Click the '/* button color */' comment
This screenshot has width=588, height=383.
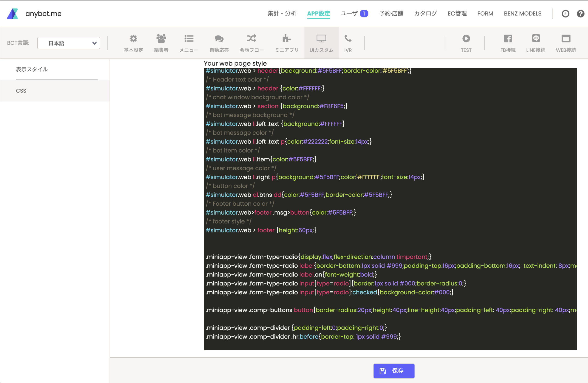click(230, 186)
